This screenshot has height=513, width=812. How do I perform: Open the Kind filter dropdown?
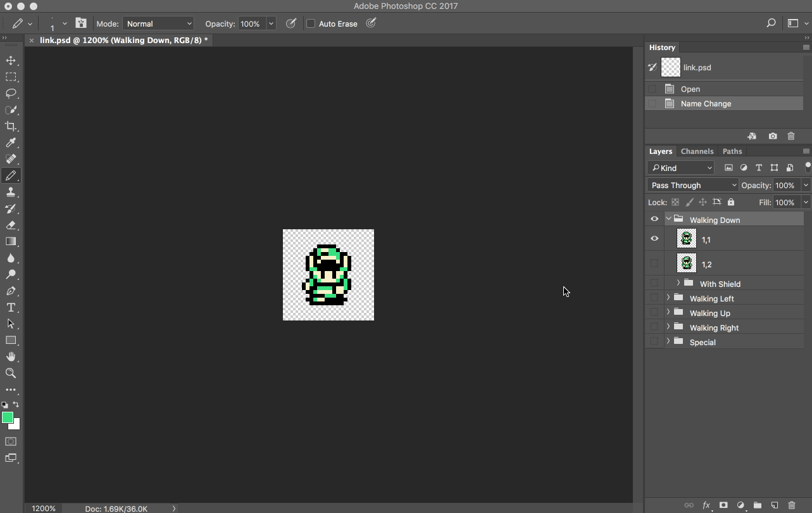coord(681,168)
